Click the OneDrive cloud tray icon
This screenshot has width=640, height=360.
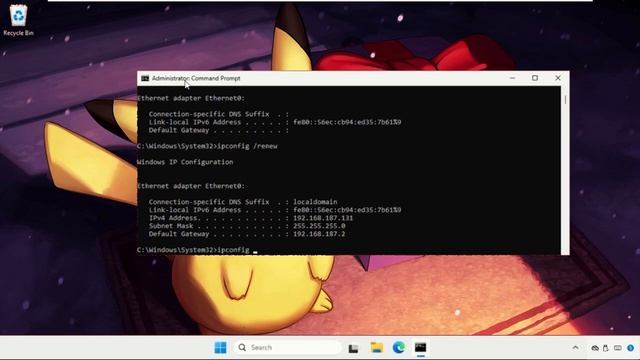pyautogui.click(x=595, y=348)
